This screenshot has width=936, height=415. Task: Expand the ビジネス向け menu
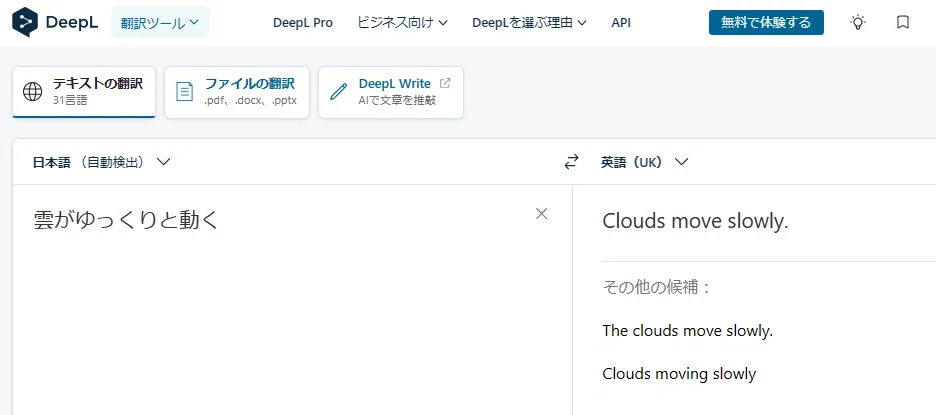pyautogui.click(x=402, y=23)
